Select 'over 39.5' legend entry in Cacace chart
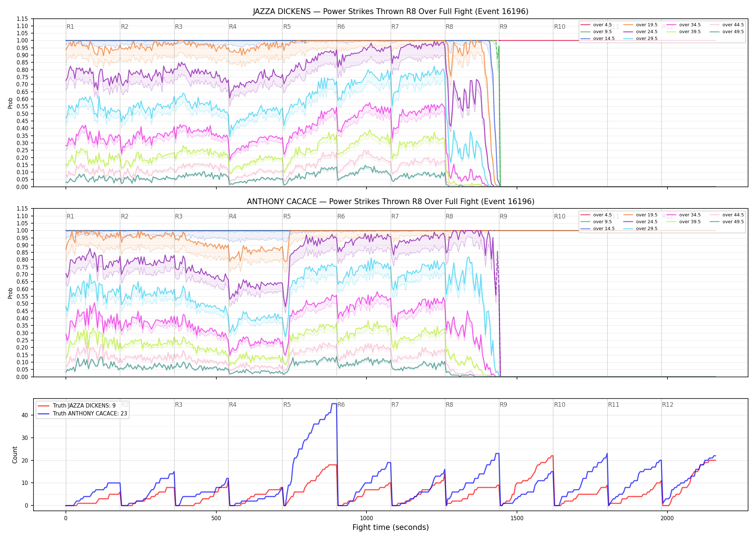This screenshot has width=756, height=540. (683, 222)
